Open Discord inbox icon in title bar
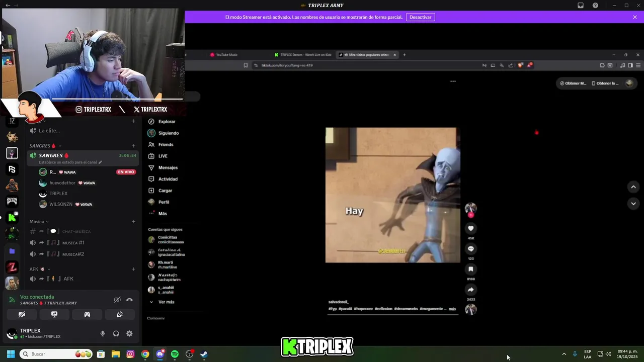644x362 pixels. click(581, 6)
